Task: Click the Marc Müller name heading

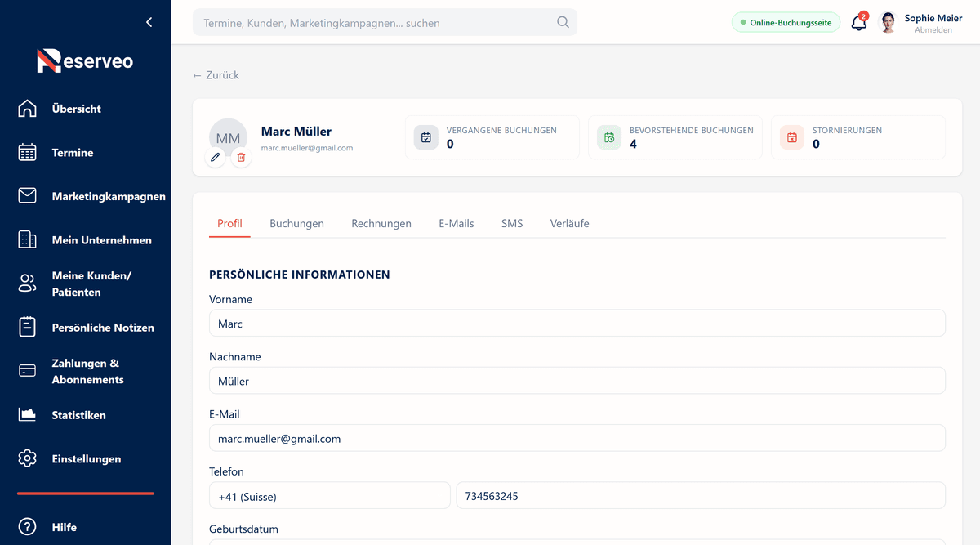Action: (296, 131)
